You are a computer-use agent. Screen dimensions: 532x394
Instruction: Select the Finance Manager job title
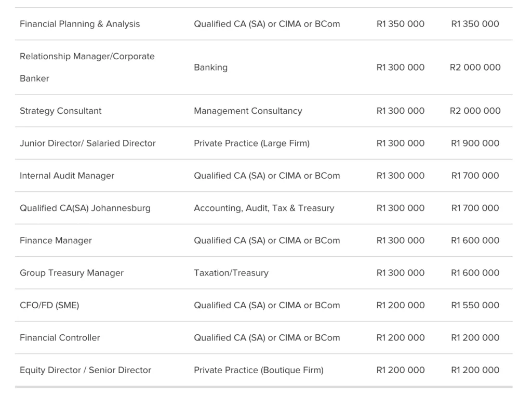[56, 241]
